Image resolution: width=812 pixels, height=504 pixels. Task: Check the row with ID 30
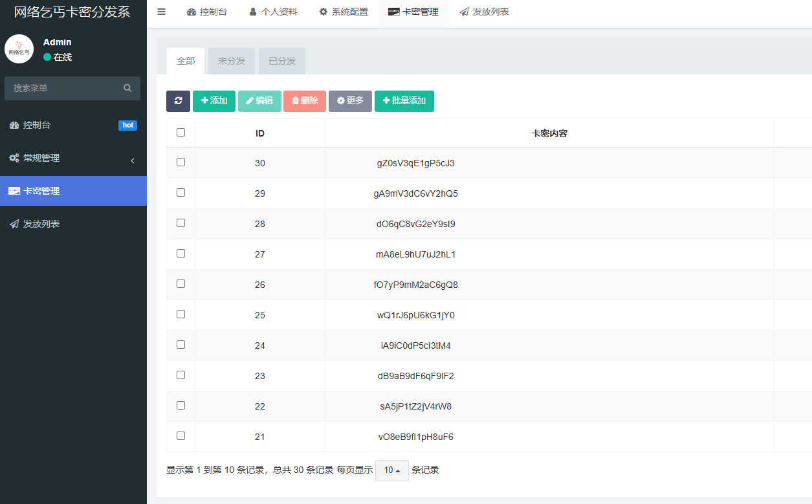point(181,162)
